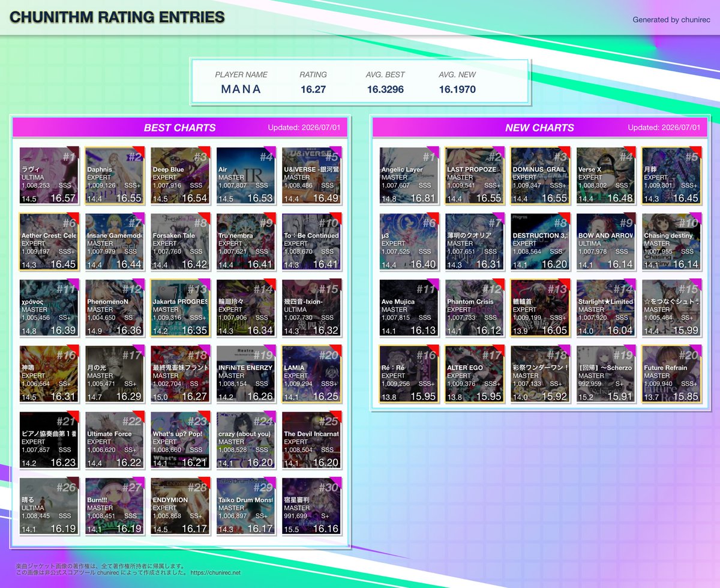Click the average new value 16.1970

[457, 89]
